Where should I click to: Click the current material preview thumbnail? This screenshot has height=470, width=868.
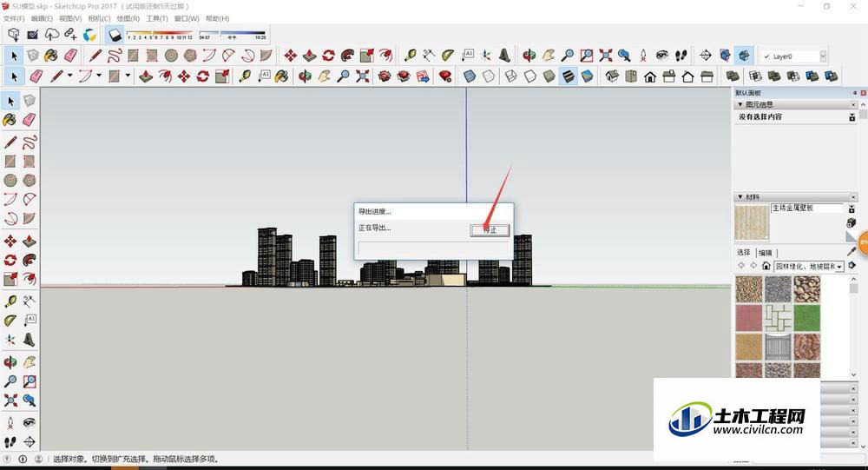(751, 222)
